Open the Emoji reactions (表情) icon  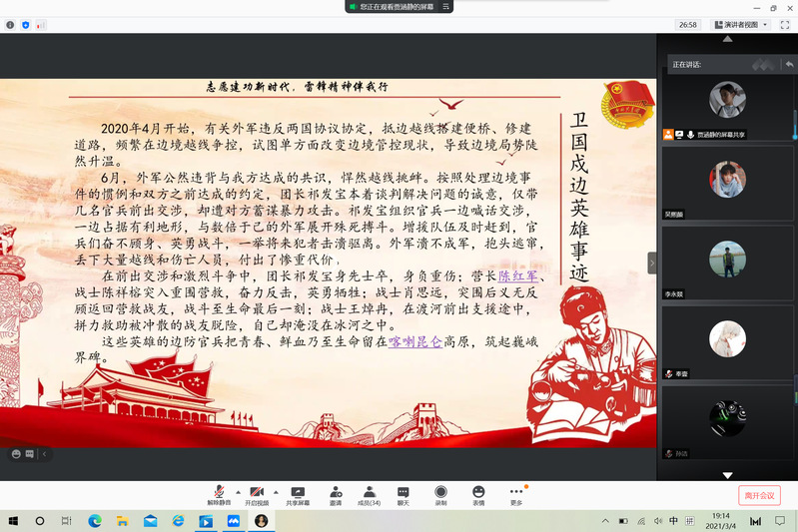pyautogui.click(x=478, y=493)
